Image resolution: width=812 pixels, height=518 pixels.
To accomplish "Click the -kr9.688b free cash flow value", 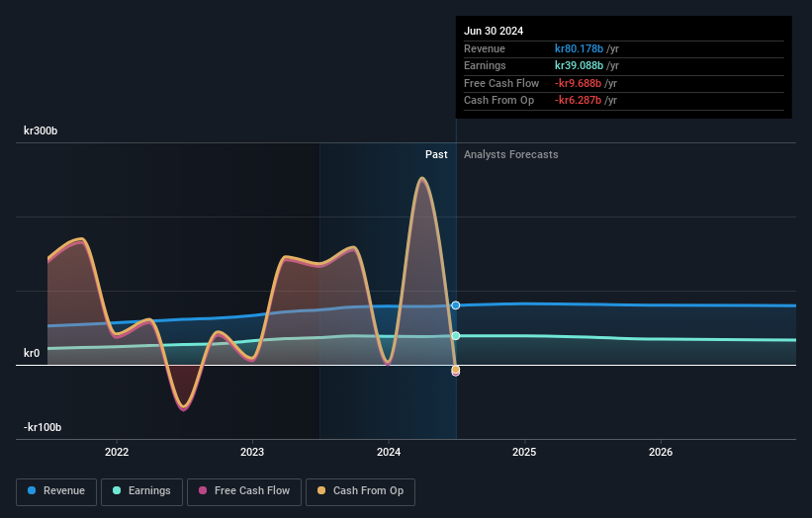I will click(578, 83).
